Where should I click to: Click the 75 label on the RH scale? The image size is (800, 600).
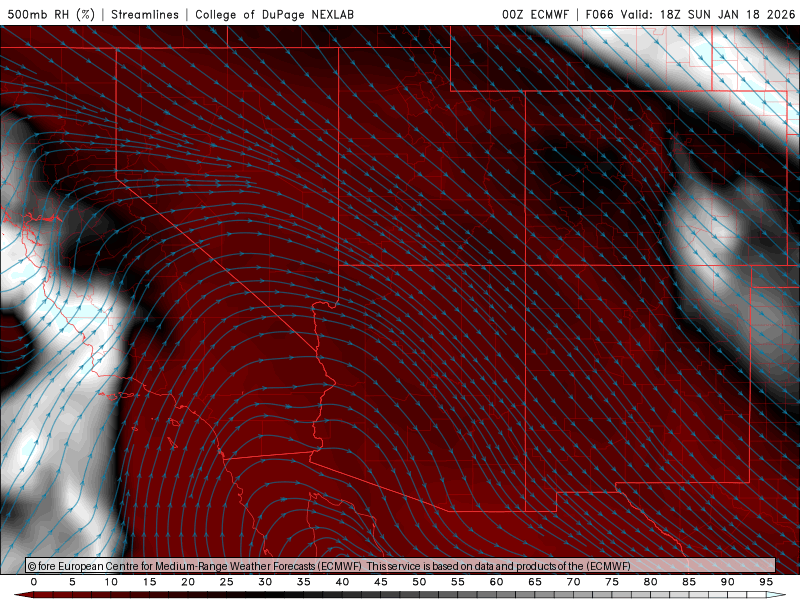[x=612, y=582]
